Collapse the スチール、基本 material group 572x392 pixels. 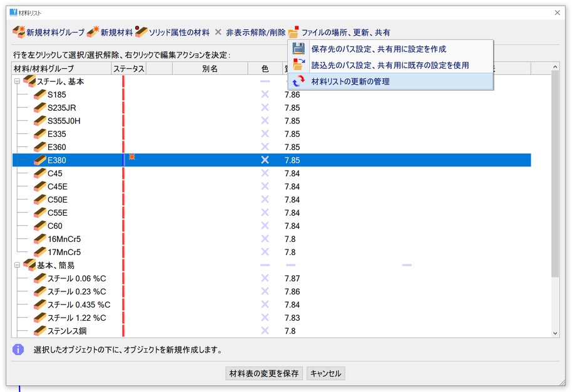[x=17, y=82]
